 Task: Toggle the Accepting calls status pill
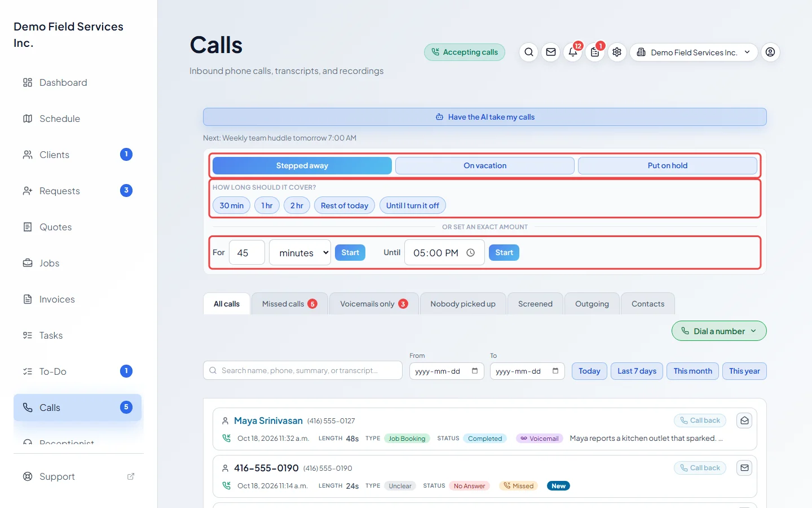click(465, 52)
